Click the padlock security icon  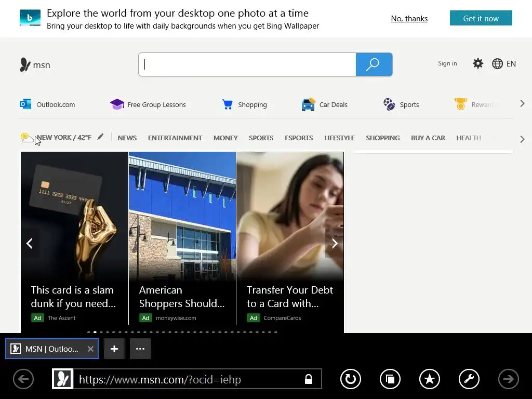coord(309,379)
